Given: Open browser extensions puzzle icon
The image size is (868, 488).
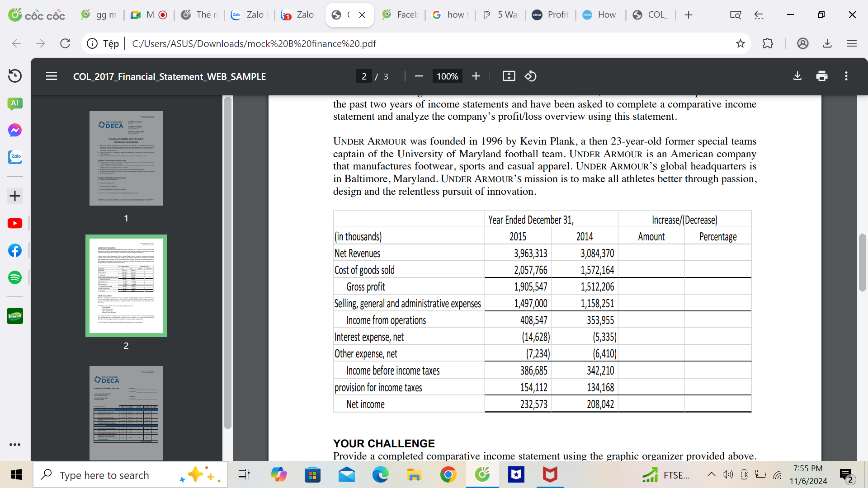Looking at the screenshot, I should pos(768,43).
